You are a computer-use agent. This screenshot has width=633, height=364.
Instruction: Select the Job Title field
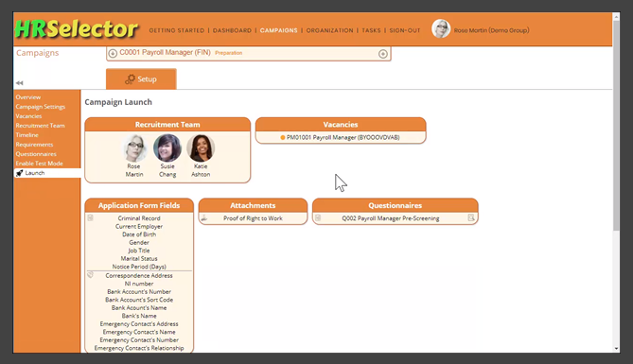coord(139,251)
